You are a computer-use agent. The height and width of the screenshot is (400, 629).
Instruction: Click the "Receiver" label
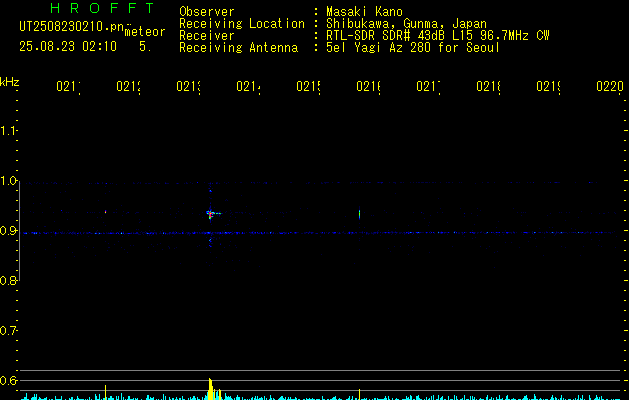point(207,36)
